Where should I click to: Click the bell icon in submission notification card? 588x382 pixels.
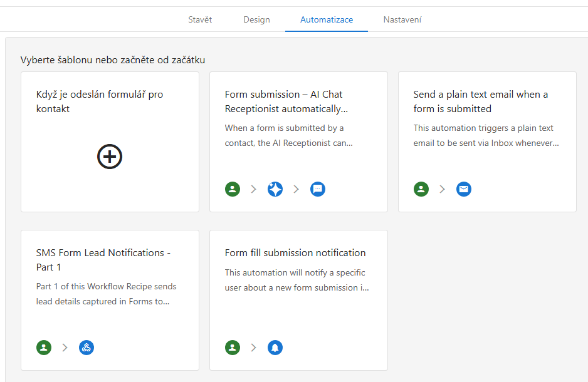click(x=275, y=348)
